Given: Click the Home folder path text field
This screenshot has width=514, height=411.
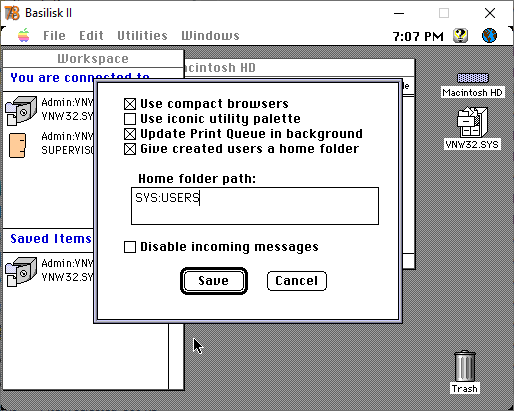Looking at the screenshot, I should click(x=255, y=206).
